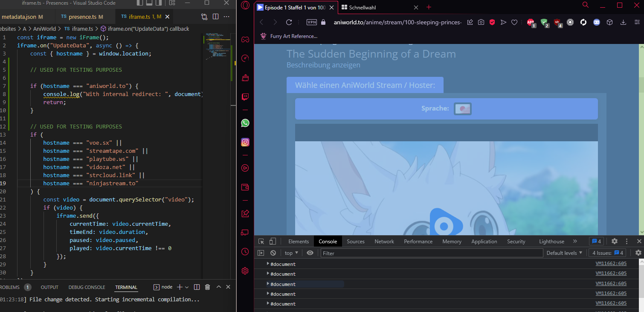Select the language flag next to Sprache

(x=462, y=109)
